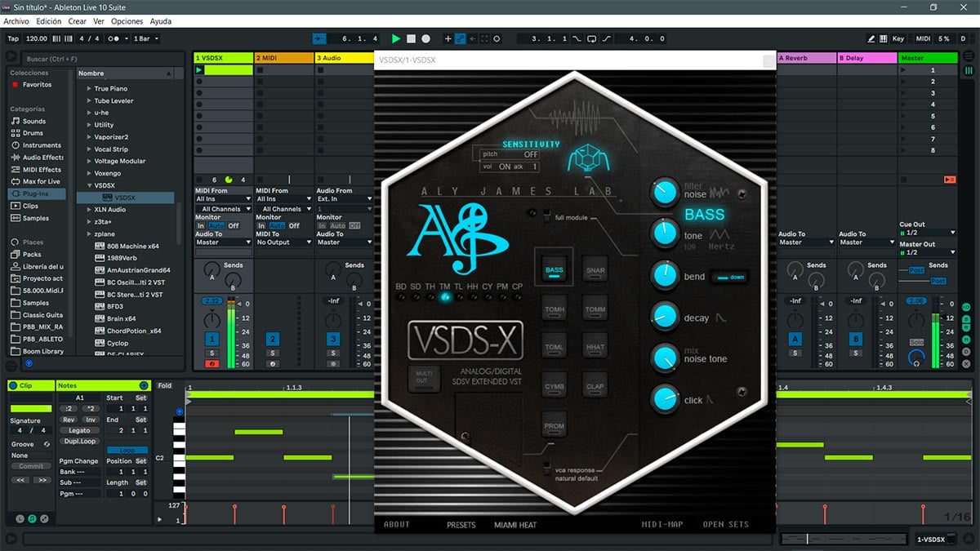The height and width of the screenshot is (551, 980).
Task: Select Drums category in browser
Action: 33,133
